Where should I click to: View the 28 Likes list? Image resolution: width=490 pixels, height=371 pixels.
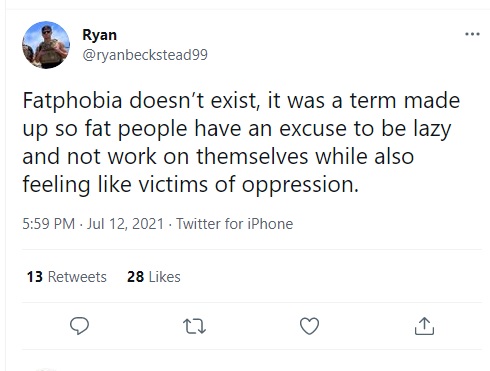154,277
